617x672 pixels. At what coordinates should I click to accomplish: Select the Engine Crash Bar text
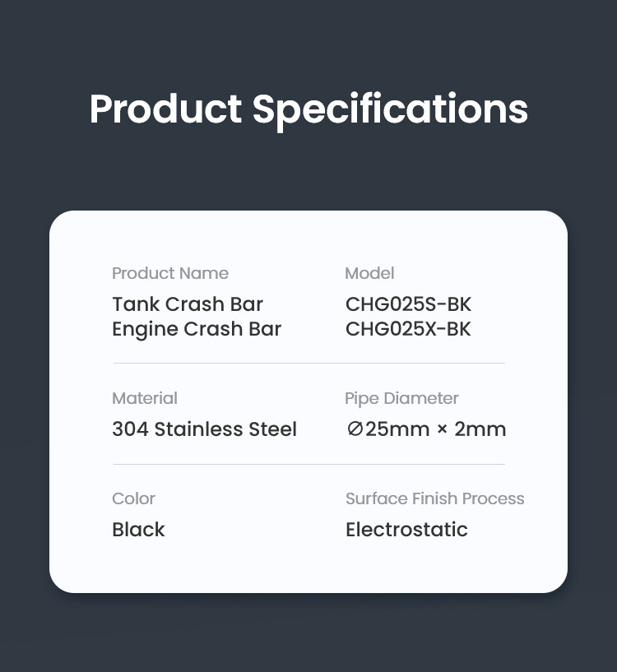(197, 329)
